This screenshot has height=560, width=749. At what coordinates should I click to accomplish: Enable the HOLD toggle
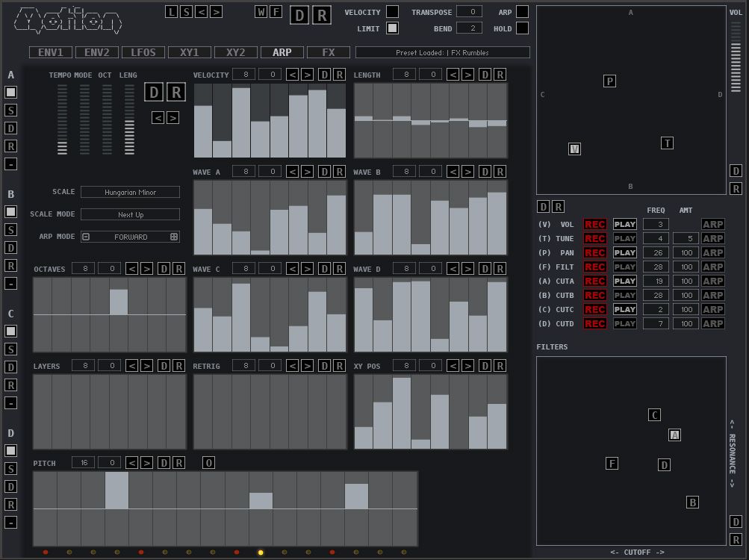521,27
